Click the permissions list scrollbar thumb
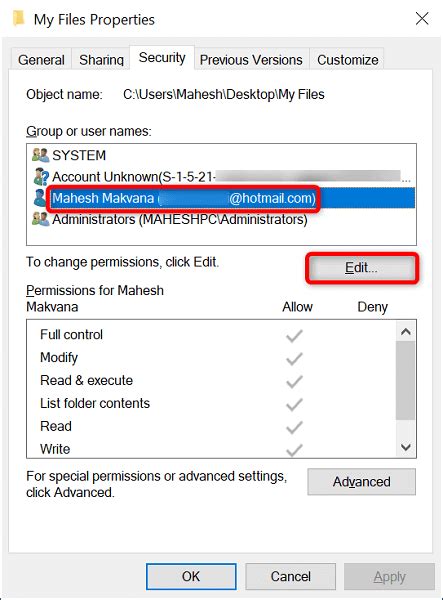 coord(406,380)
